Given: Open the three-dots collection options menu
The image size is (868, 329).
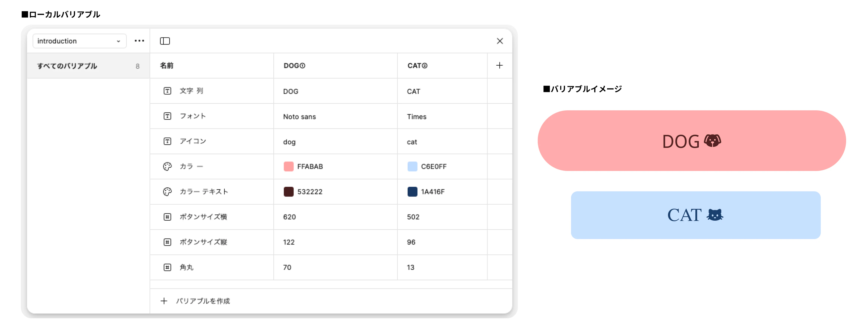Looking at the screenshot, I should [x=139, y=41].
